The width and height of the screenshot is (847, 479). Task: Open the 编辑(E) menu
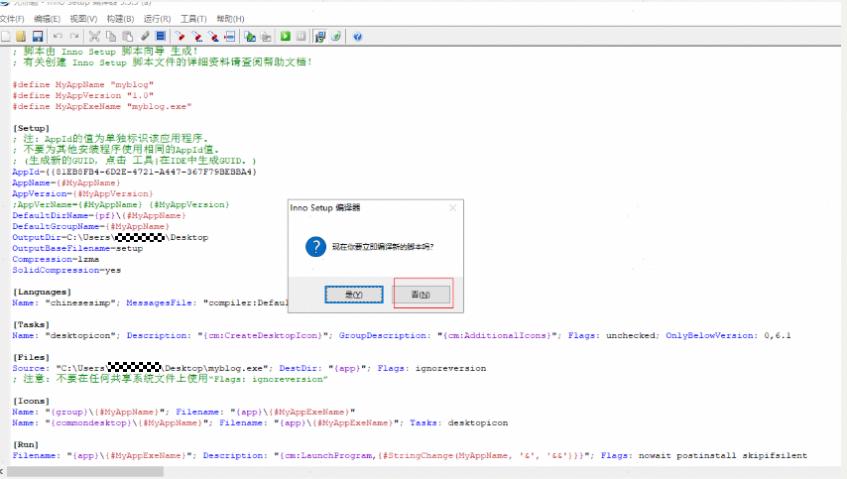click(47, 19)
